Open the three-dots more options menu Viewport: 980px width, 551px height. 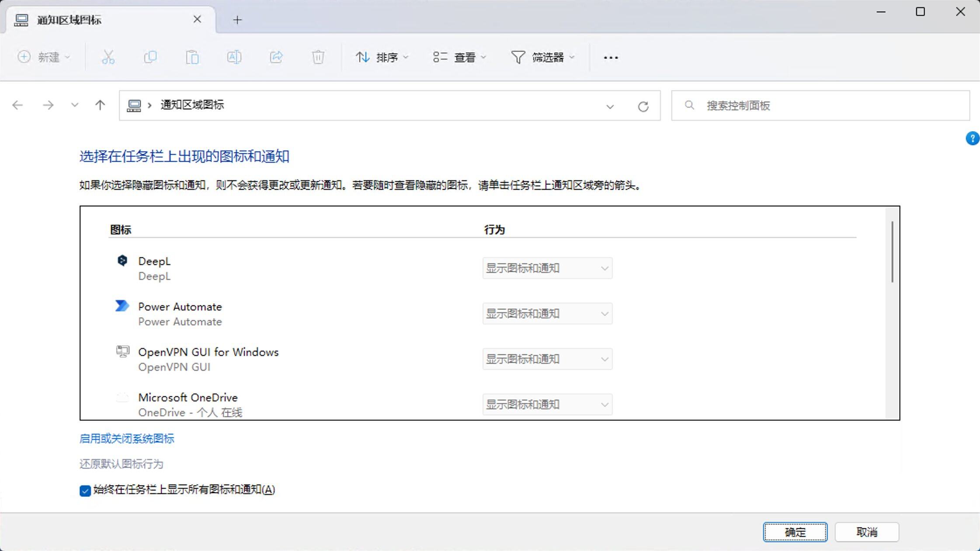[x=611, y=57]
